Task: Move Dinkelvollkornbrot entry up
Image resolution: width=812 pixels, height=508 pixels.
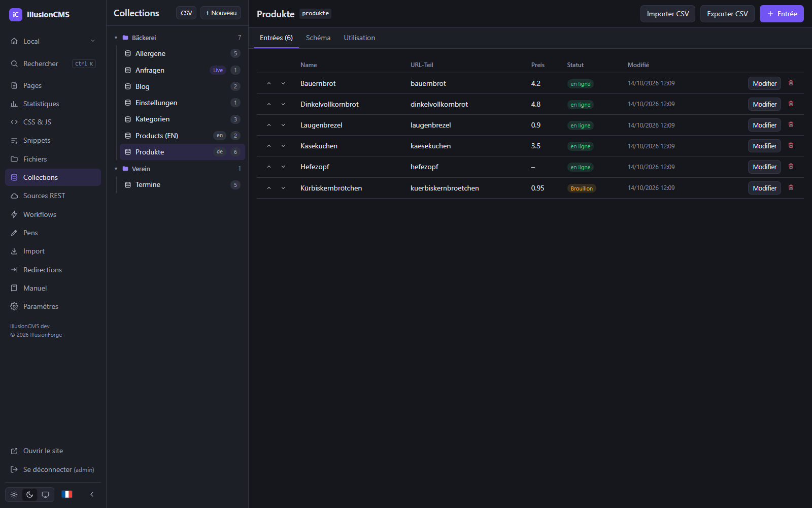Action: click(x=269, y=104)
